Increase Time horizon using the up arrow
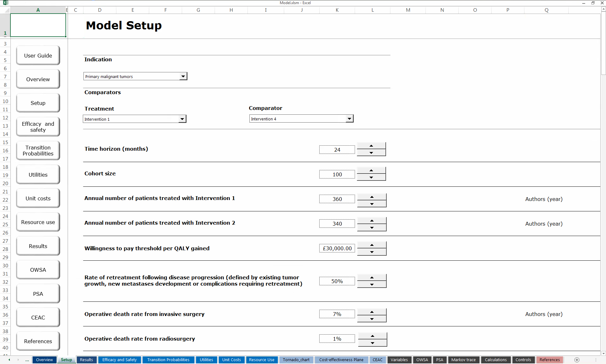This screenshot has height=364, width=606. tap(371, 146)
